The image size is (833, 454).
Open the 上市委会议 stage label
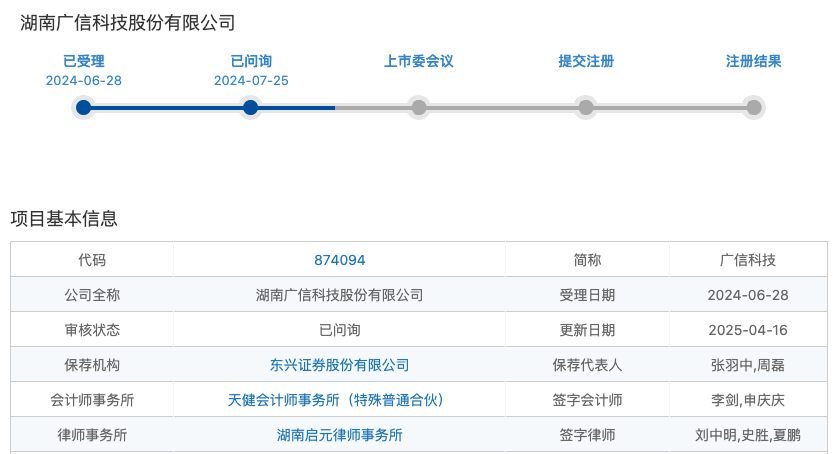[419, 61]
